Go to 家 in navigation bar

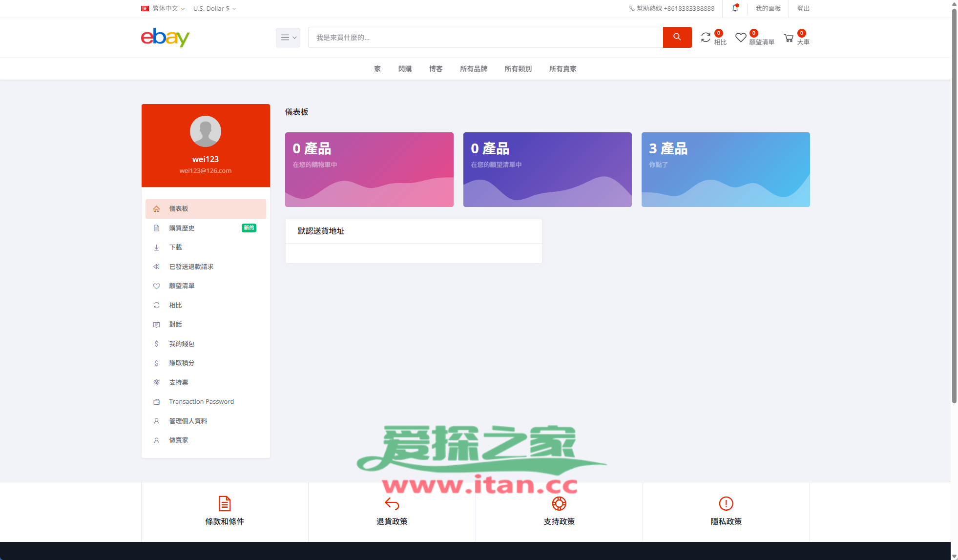(x=377, y=69)
